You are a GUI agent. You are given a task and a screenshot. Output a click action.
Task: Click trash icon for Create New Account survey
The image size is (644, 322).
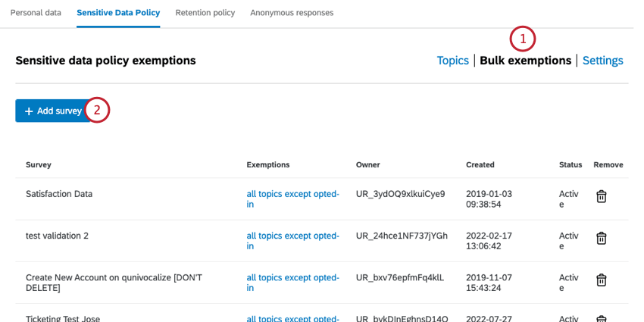tap(601, 280)
